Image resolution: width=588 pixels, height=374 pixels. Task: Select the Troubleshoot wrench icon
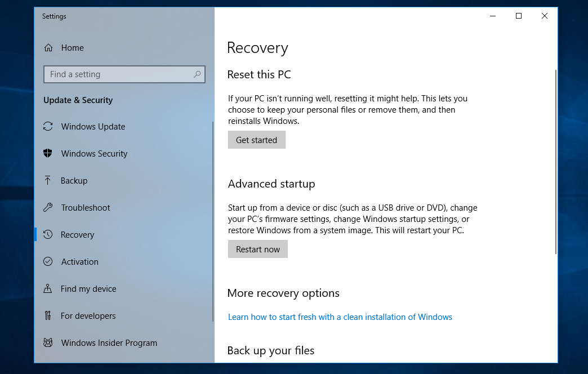click(x=48, y=208)
